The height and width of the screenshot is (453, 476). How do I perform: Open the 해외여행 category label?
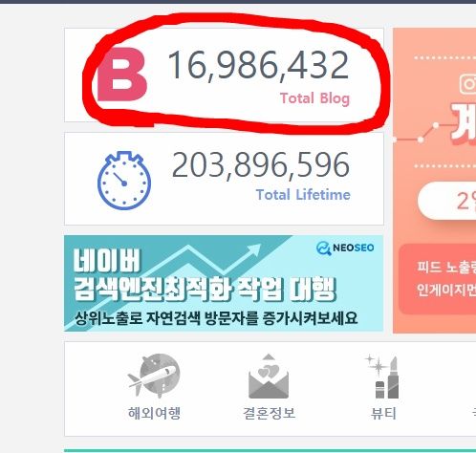154,413
